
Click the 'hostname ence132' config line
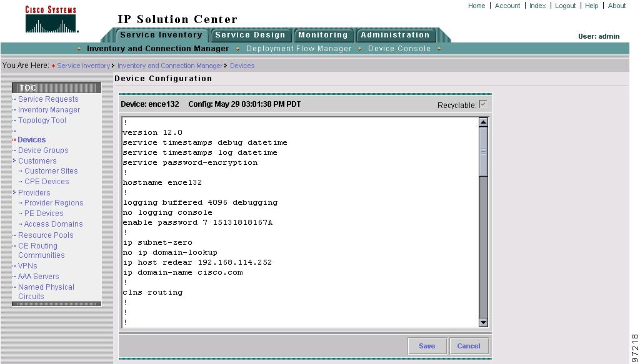tap(162, 182)
